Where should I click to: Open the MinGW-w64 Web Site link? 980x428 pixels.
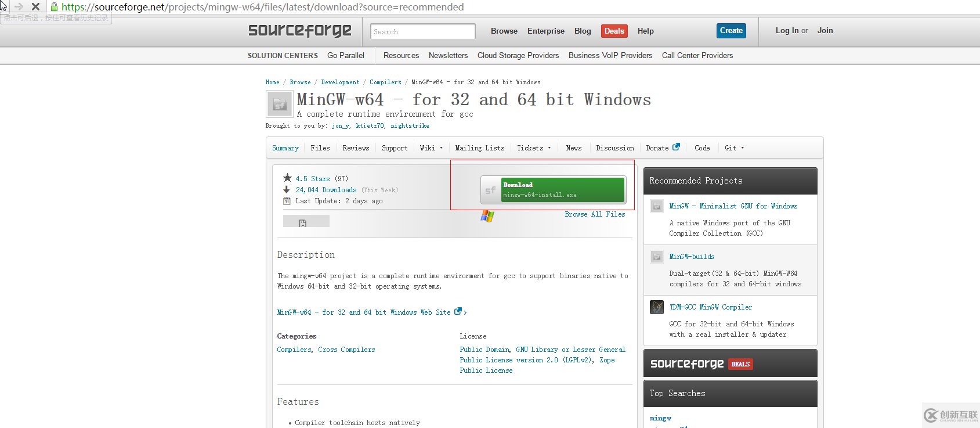point(364,312)
